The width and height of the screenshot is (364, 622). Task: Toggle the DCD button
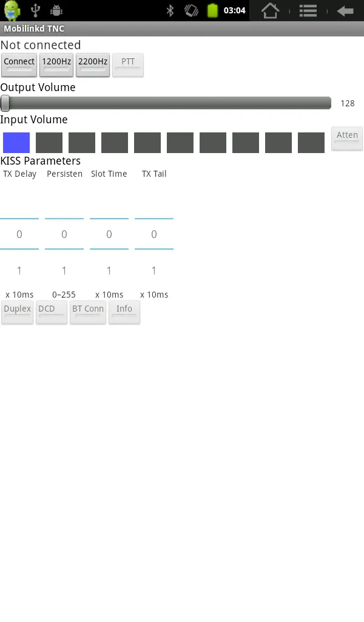pos(52,312)
